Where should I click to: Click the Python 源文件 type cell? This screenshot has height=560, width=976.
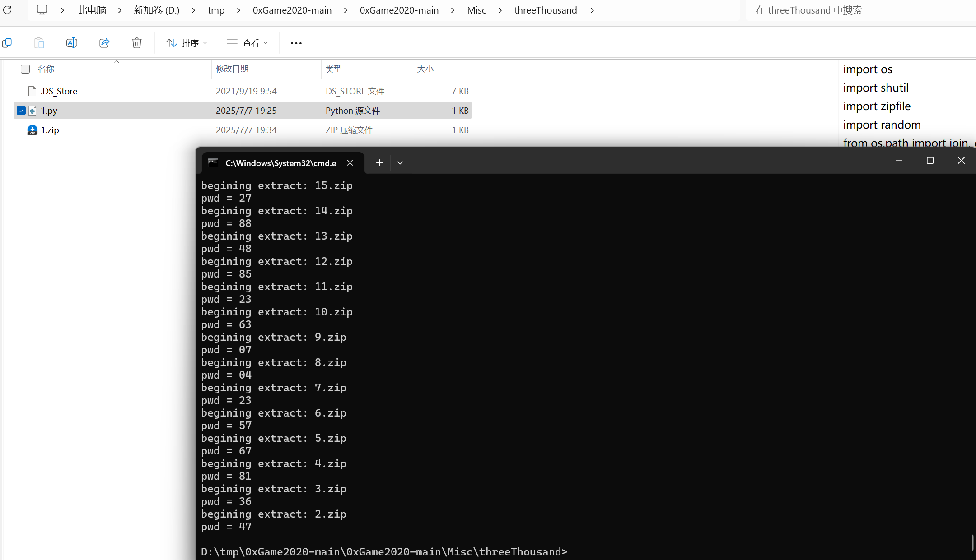353,111
